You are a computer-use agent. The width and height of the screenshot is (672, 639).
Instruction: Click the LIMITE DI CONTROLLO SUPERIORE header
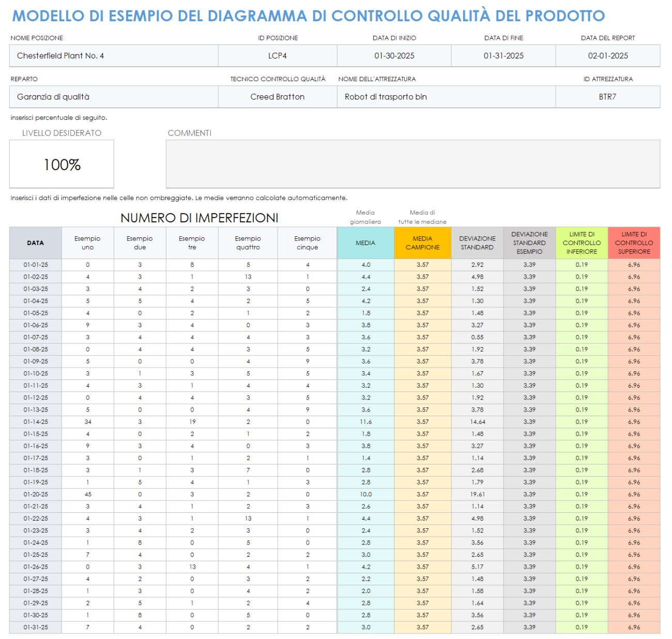(634, 242)
